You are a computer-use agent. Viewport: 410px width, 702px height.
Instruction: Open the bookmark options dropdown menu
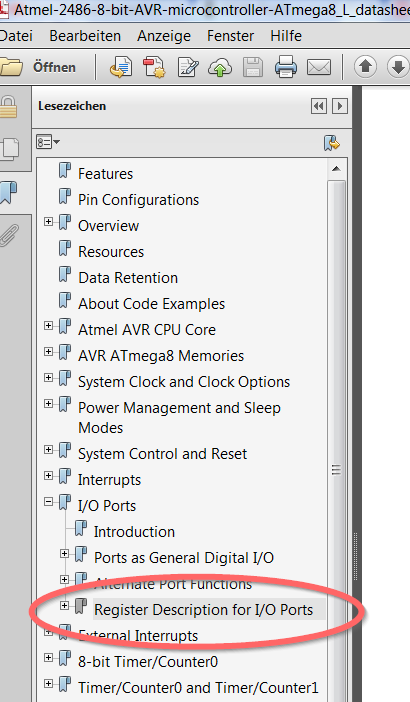pos(48,143)
